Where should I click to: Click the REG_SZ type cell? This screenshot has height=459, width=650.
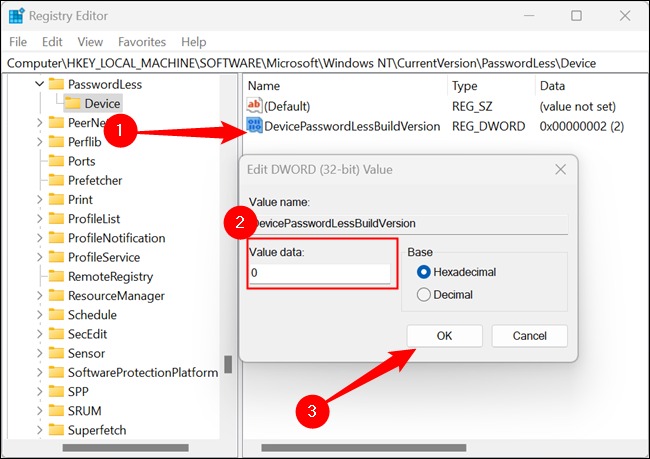pos(472,107)
